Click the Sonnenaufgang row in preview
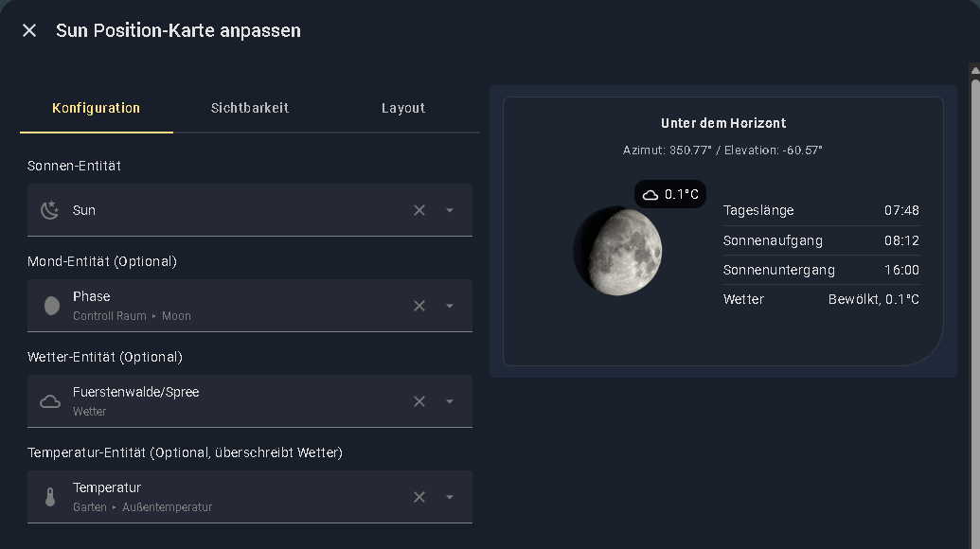This screenshot has width=980, height=549. [821, 240]
